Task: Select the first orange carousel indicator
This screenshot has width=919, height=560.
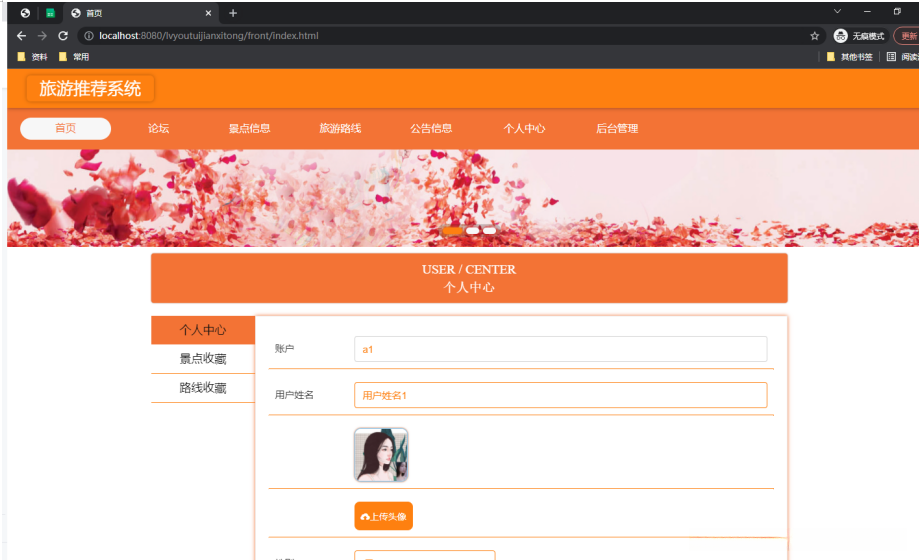Action: tap(452, 230)
